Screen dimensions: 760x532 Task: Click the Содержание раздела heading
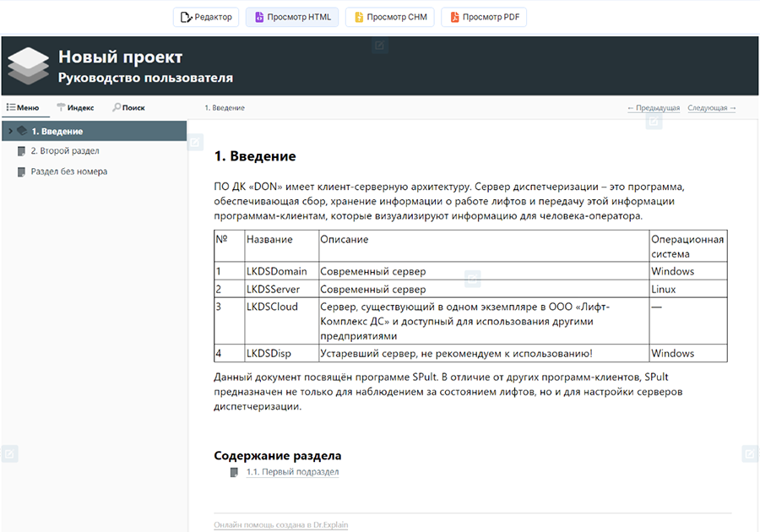278,455
